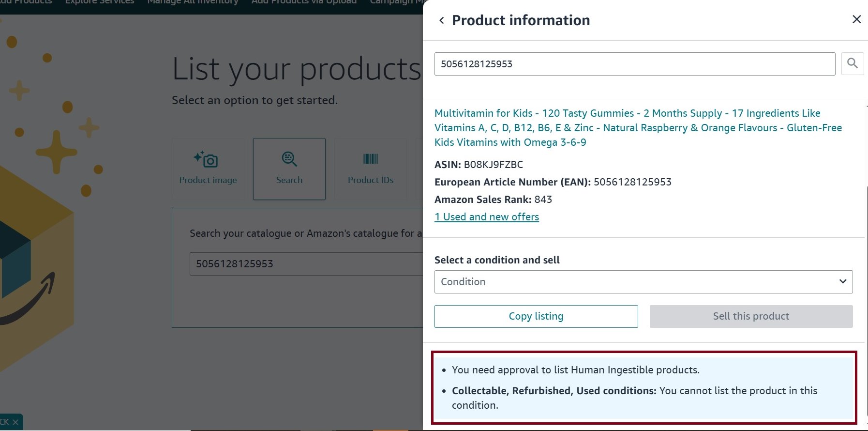Open Add Products via Upload menu item
The height and width of the screenshot is (431, 868).
(304, 2)
